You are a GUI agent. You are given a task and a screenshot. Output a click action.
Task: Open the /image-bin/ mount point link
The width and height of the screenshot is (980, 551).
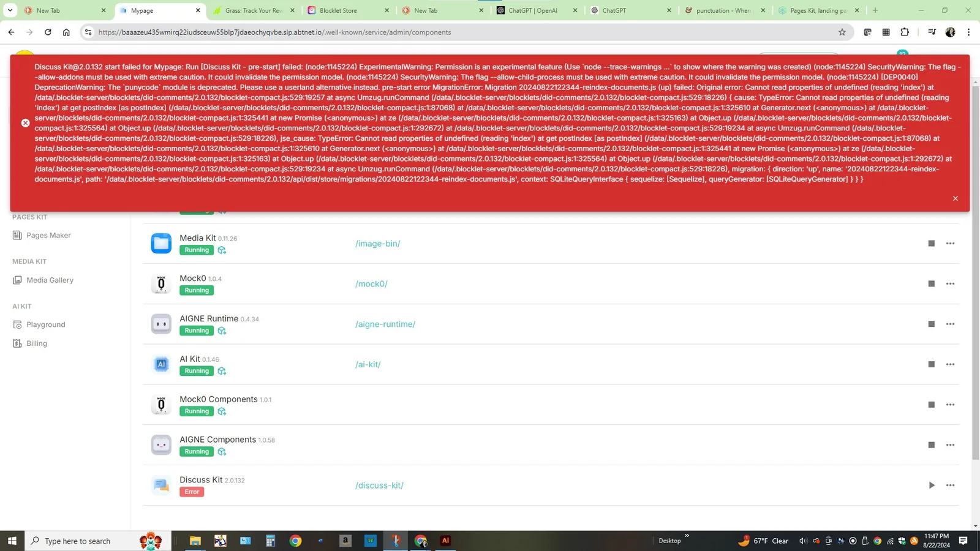point(377,244)
